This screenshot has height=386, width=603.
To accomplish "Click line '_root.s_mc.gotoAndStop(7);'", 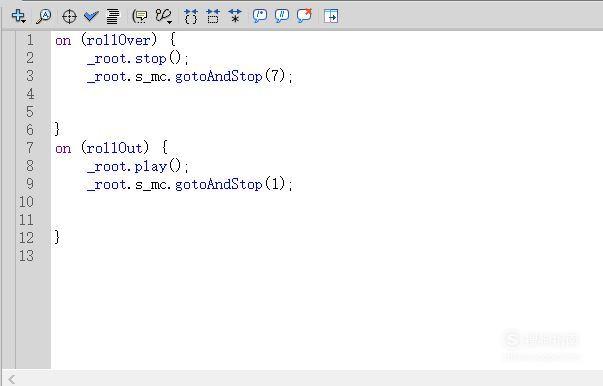I will pos(190,76).
